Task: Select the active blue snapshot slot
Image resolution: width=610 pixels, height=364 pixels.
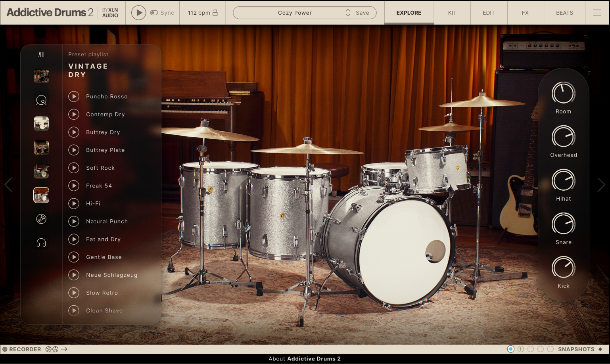Action: (511, 349)
